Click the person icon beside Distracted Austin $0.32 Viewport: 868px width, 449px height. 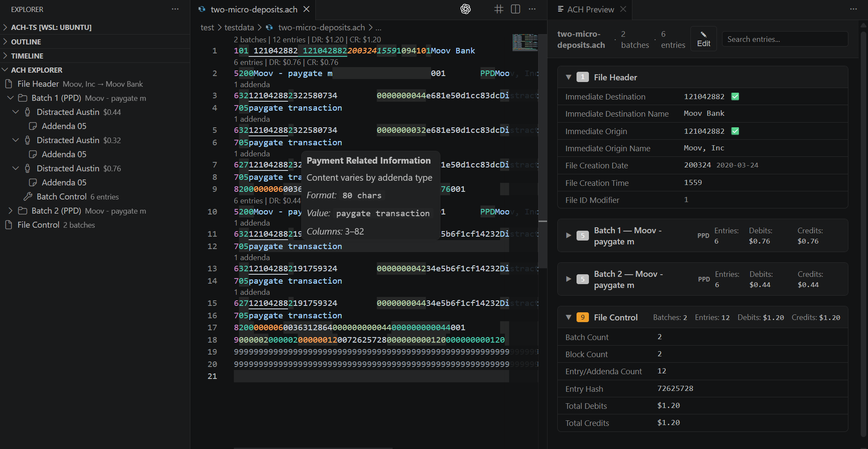click(x=28, y=140)
